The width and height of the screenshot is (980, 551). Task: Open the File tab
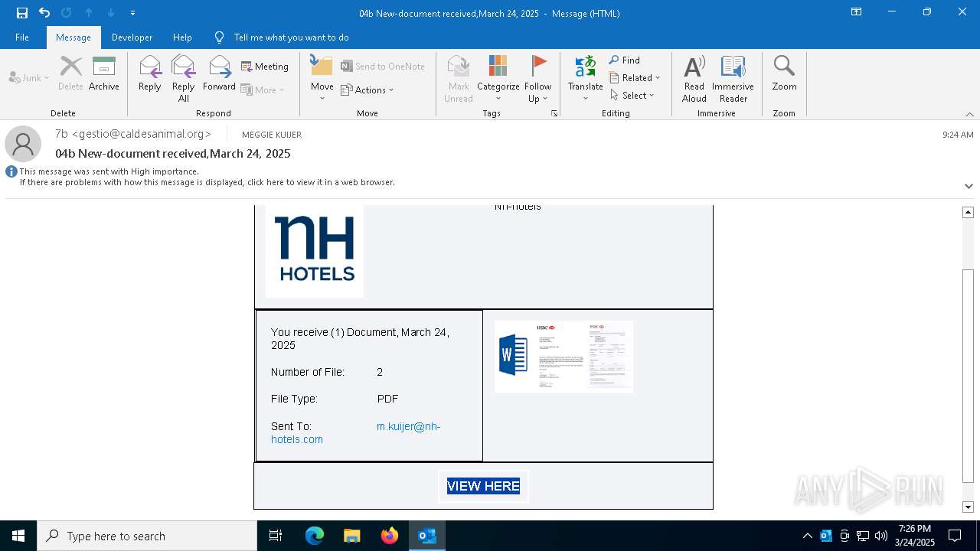coord(22,37)
